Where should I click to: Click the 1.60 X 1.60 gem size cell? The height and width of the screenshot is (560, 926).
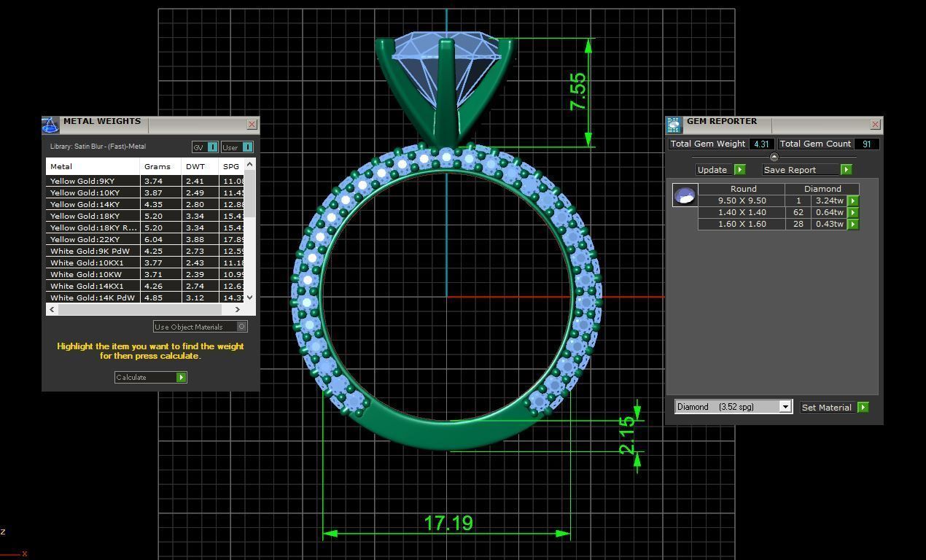click(742, 224)
